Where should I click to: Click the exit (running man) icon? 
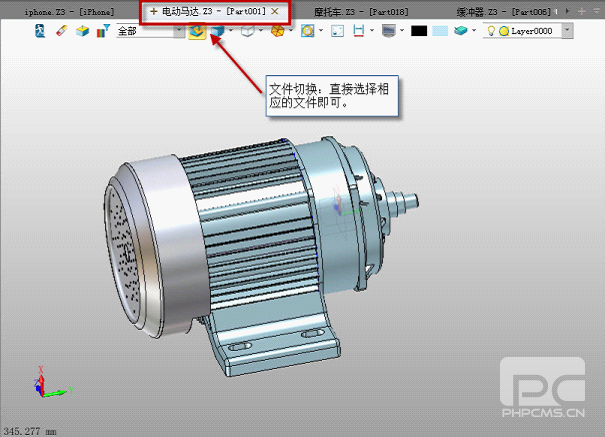[42, 31]
